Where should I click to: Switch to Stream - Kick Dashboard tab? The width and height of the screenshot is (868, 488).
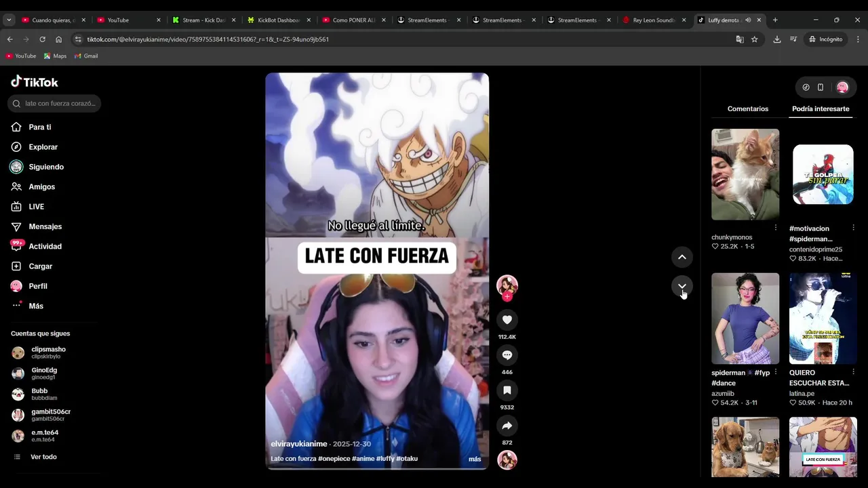click(203, 20)
